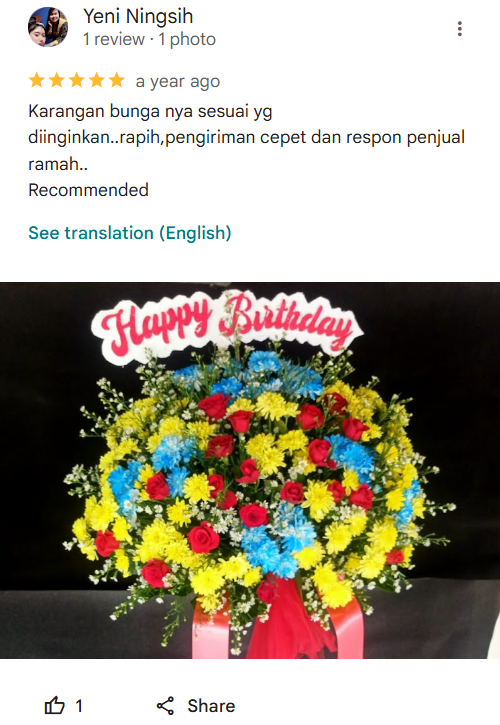Viewport: 500px width, 725px height.
Task: Click the Share text label
Action: (x=211, y=706)
